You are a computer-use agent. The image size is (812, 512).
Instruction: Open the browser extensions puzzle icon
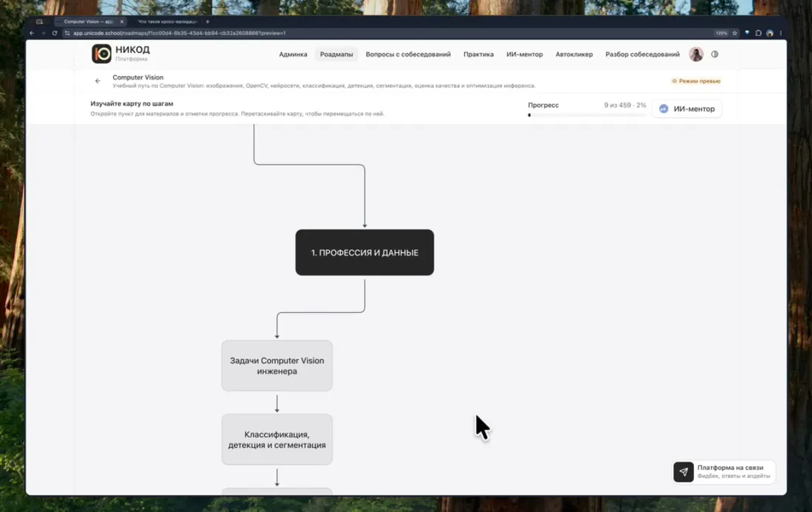coord(758,33)
